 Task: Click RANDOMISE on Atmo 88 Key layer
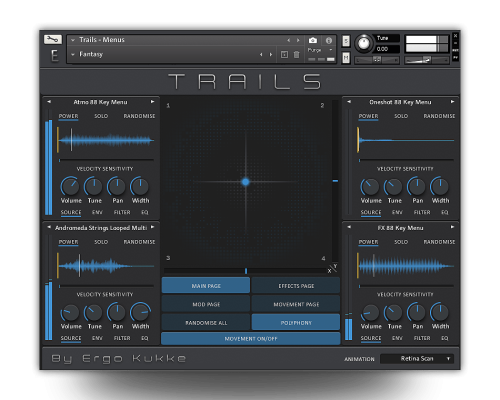click(x=139, y=116)
